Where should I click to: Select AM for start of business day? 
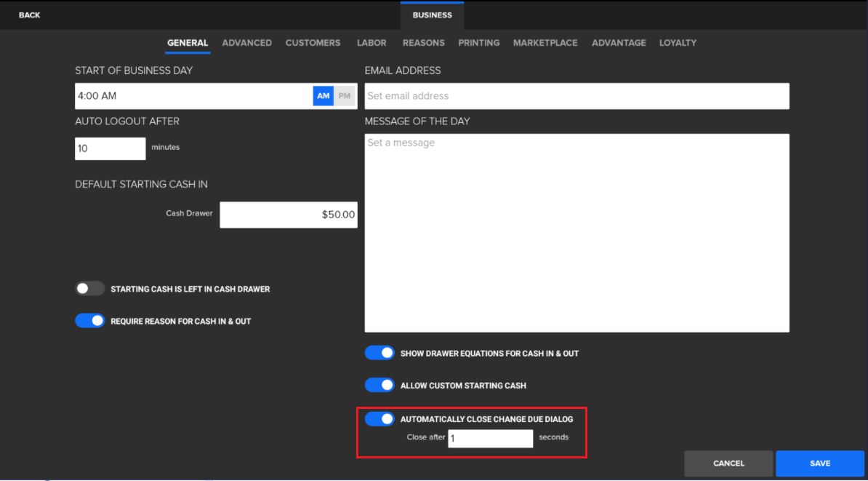(x=324, y=96)
